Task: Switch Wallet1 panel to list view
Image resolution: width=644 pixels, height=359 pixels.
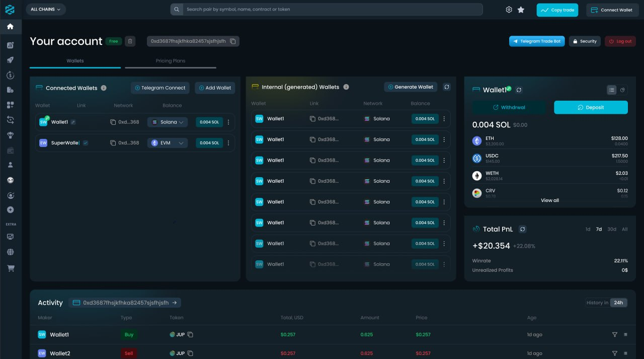Action: 612,90
